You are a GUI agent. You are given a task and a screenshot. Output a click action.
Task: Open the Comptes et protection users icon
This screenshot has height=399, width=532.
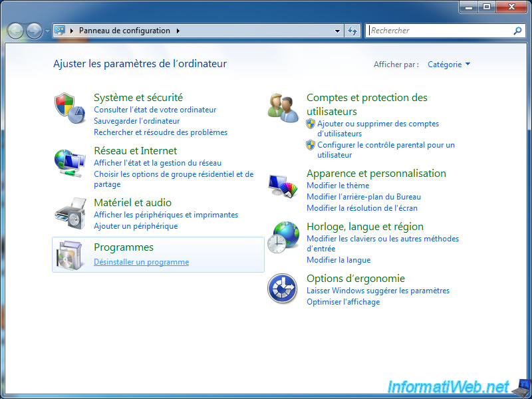click(283, 108)
